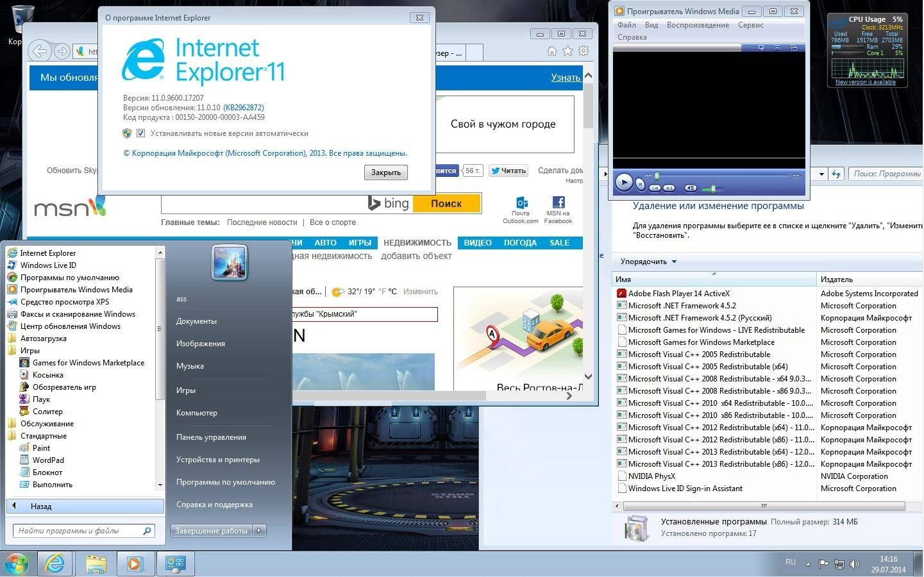The width and height of the screenshot is (924, 577).
Task: Click the IE vertical scrollbar down arrow
Action: [588, 377]
